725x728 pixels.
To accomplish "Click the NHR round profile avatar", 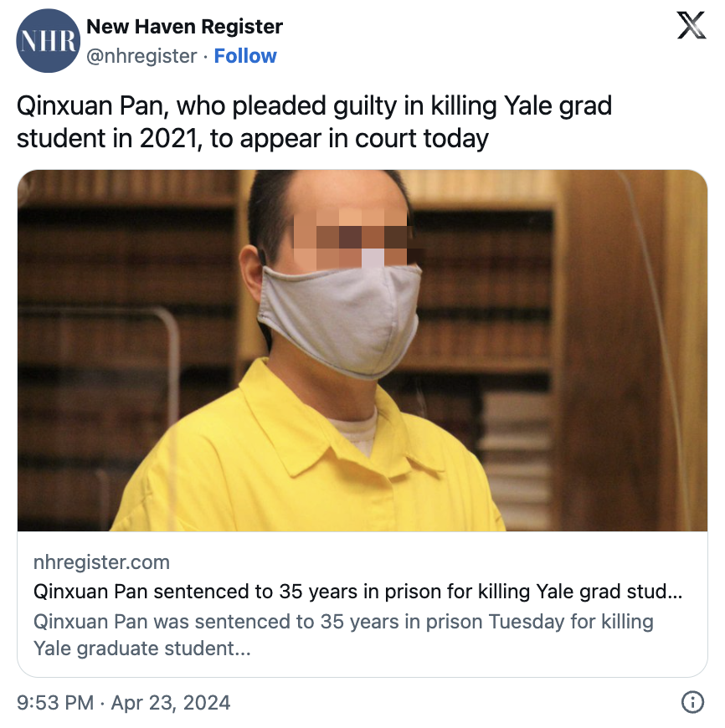I will [48, 41].
